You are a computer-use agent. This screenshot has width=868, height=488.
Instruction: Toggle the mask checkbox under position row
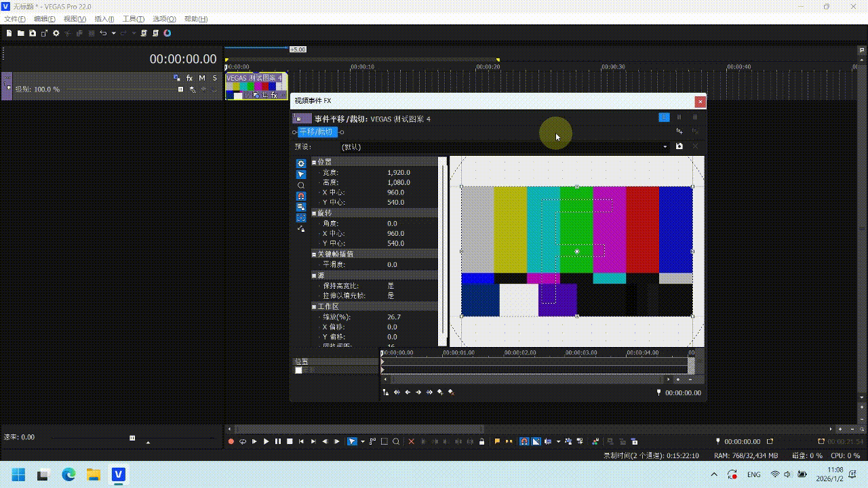coord(298,370)
